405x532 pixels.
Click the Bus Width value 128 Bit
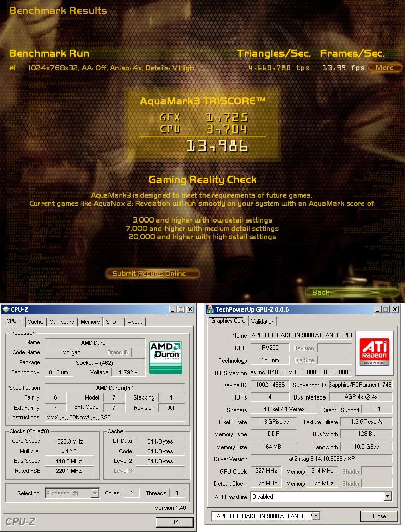click(x=366, y=434)
